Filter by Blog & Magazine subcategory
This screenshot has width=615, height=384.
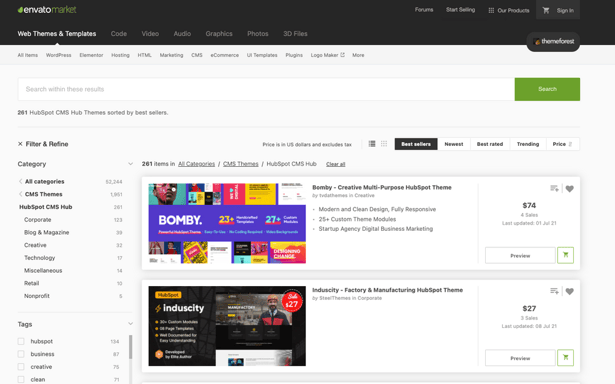[x=47, y=232]
